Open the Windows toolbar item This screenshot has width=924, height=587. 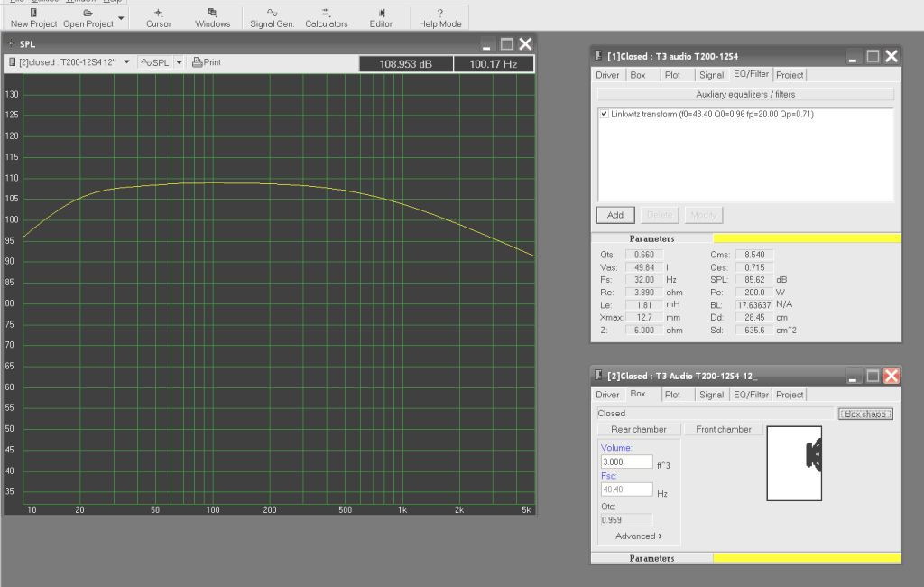pos(212,18)
